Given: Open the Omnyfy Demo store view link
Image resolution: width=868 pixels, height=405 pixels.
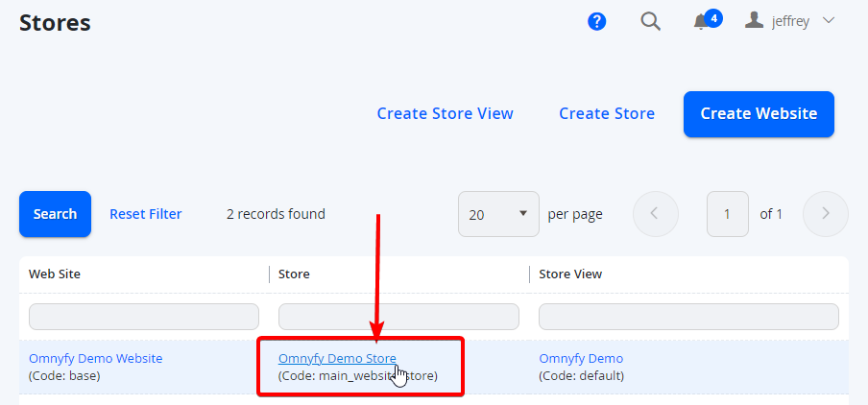Looking at the screenshot, I should coord(581,359).
